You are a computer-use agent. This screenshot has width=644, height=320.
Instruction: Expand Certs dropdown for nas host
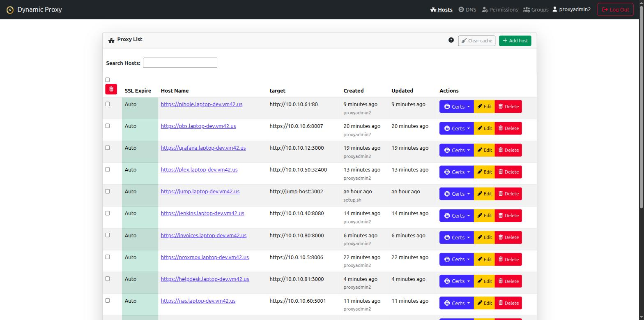457,303
